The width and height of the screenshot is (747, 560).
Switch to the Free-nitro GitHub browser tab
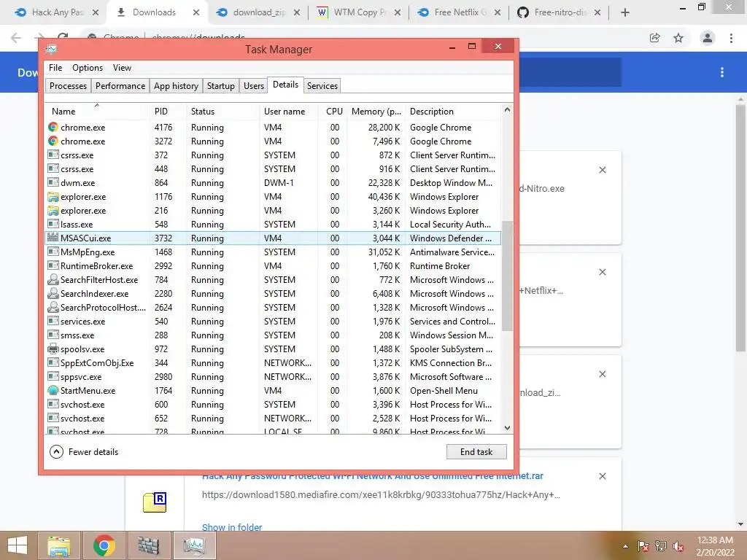point(560,12)
